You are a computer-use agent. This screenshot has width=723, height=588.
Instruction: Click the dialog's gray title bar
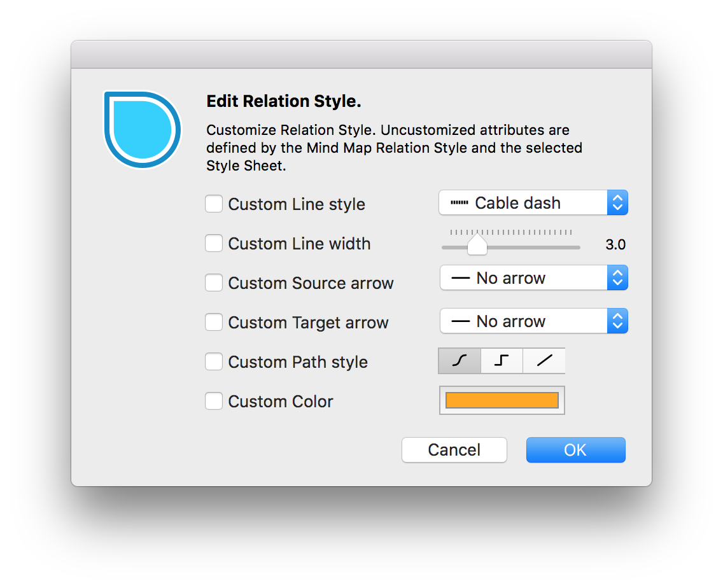[361, 55]
